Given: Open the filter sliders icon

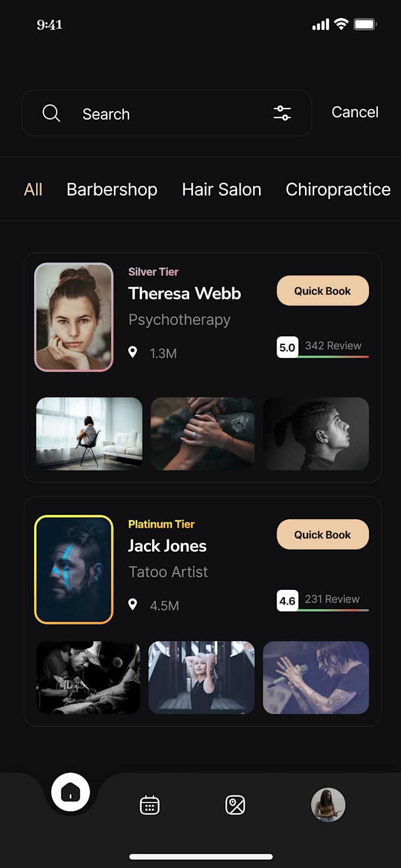Looking at the screenshot, I should (282, 113).
